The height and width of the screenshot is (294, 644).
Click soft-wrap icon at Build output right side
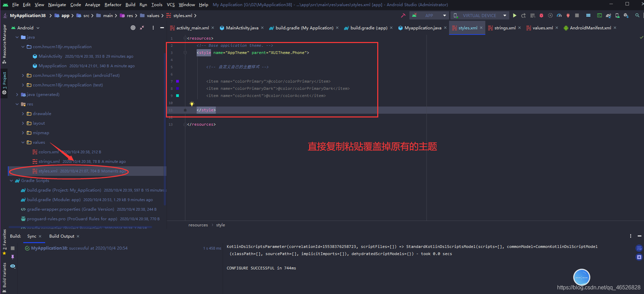[x=639, y=248]
